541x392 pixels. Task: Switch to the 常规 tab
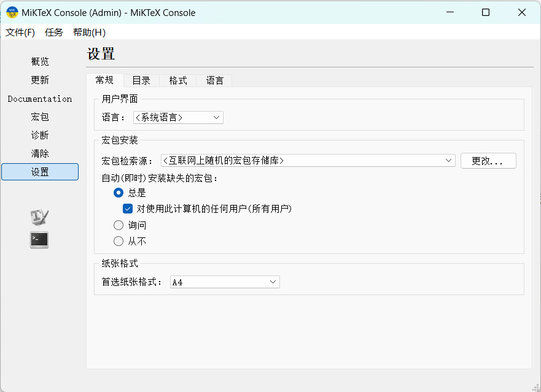pos(104,80)
